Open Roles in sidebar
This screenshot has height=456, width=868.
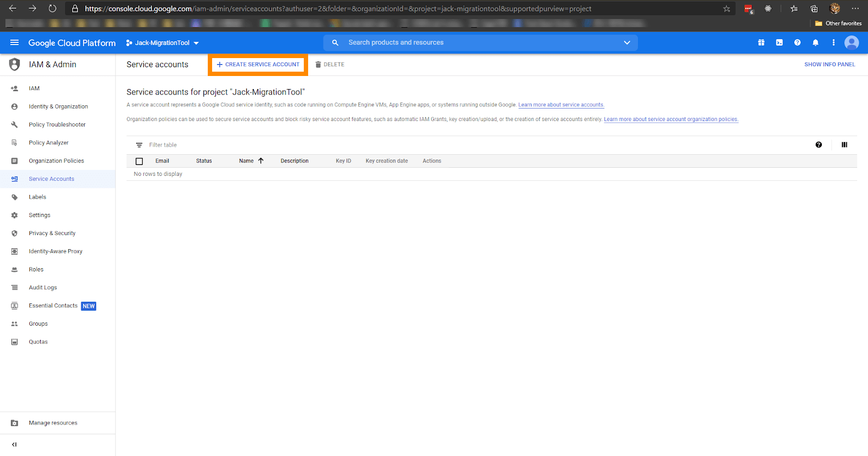[36, 269]
